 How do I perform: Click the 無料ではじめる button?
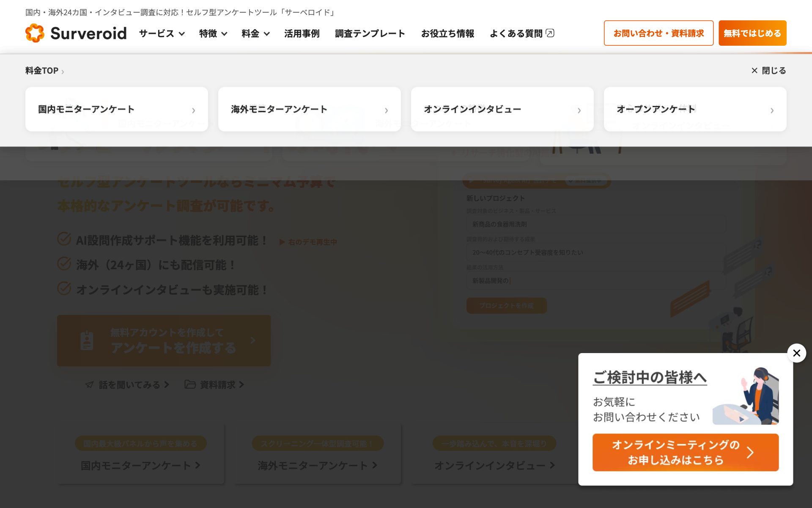752,33
